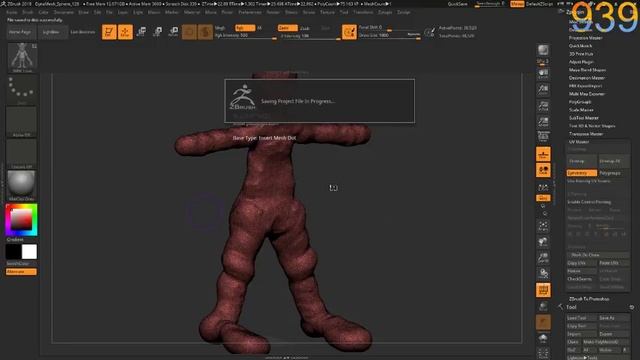Click the AAHalf icon
The image size is (640, 360).
click(543, 121)
